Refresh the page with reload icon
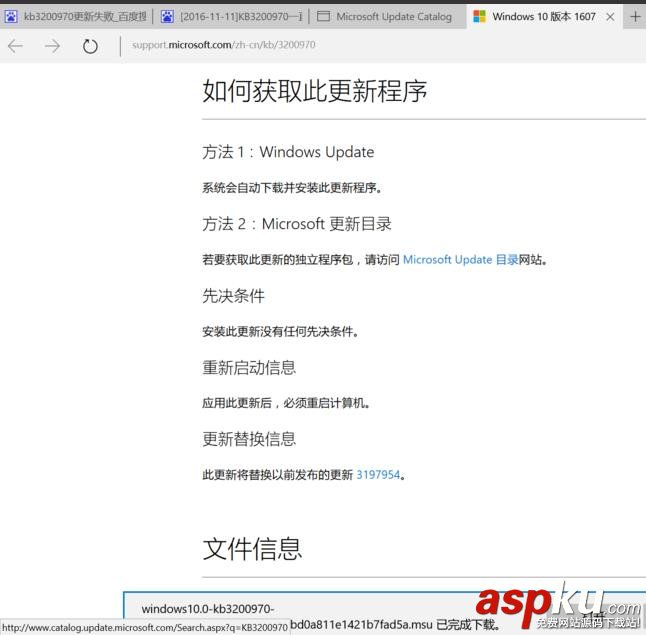 click(x=90, y=46)
